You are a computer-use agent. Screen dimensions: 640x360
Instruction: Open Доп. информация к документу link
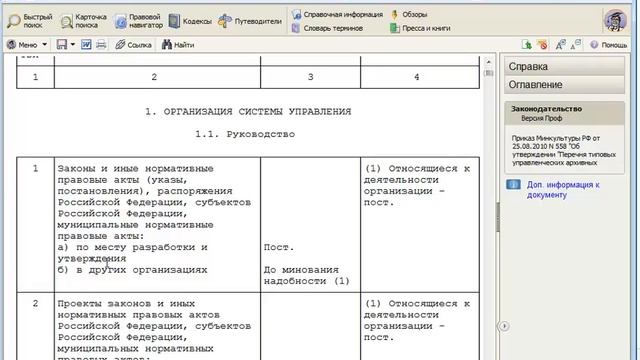click(x=563, y=190)
